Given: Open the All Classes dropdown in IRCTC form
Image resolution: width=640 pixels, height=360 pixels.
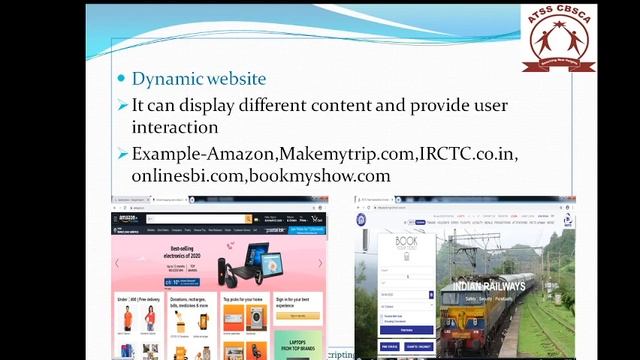Looking at the screenshot, I should tap(407, 306).
